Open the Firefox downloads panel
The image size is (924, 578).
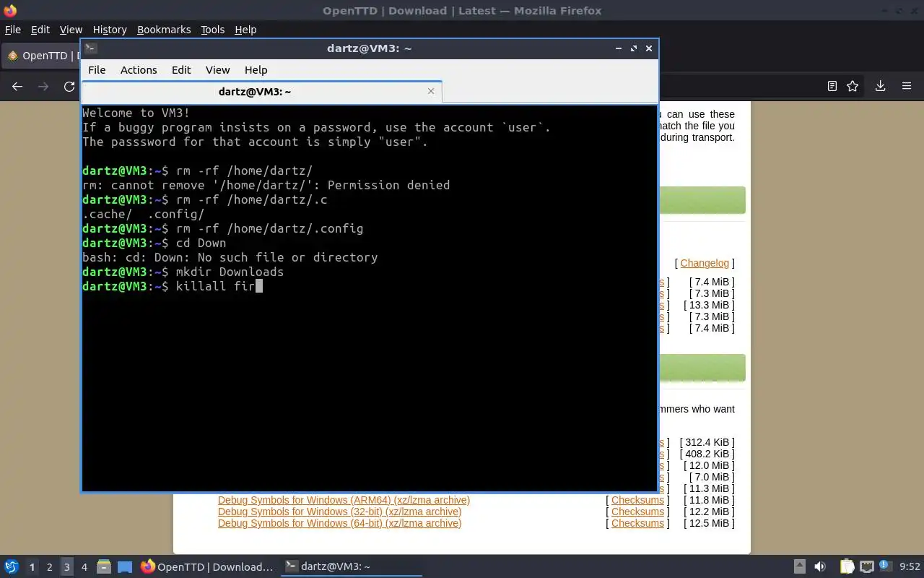coord(880,86)
